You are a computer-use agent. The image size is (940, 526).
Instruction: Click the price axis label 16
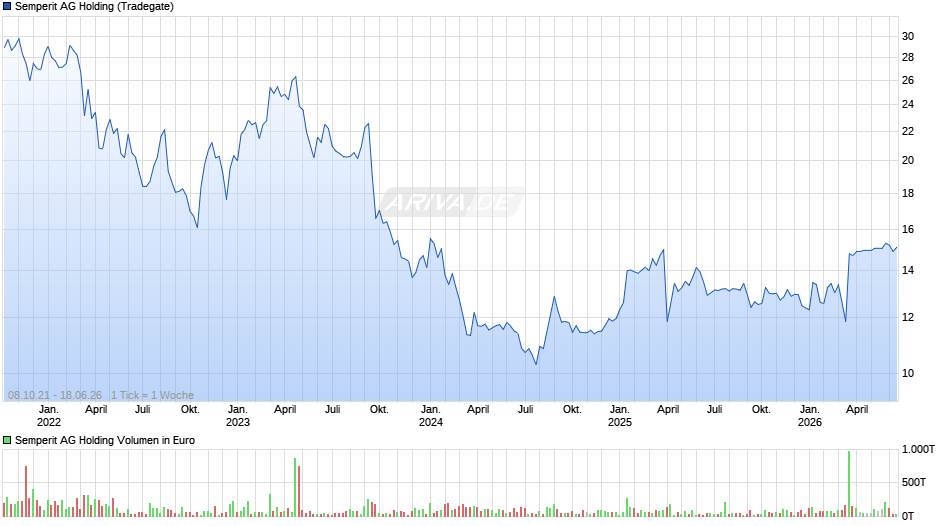(x=908, y=230)
